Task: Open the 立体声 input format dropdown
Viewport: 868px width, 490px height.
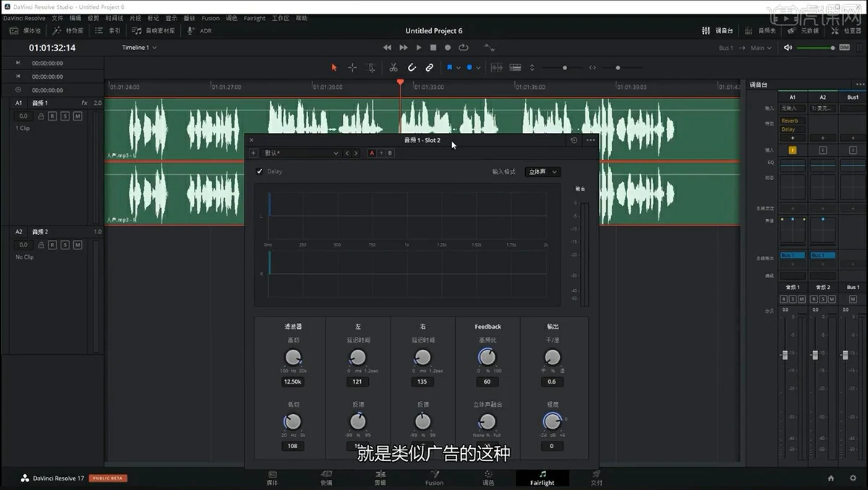Action: click(542, 172)
